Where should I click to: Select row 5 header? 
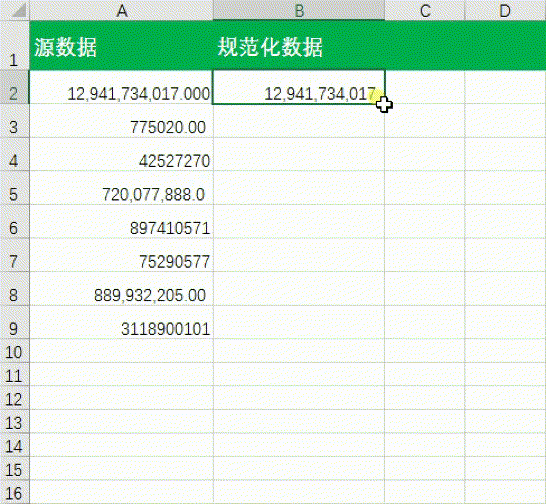(15, 188)
